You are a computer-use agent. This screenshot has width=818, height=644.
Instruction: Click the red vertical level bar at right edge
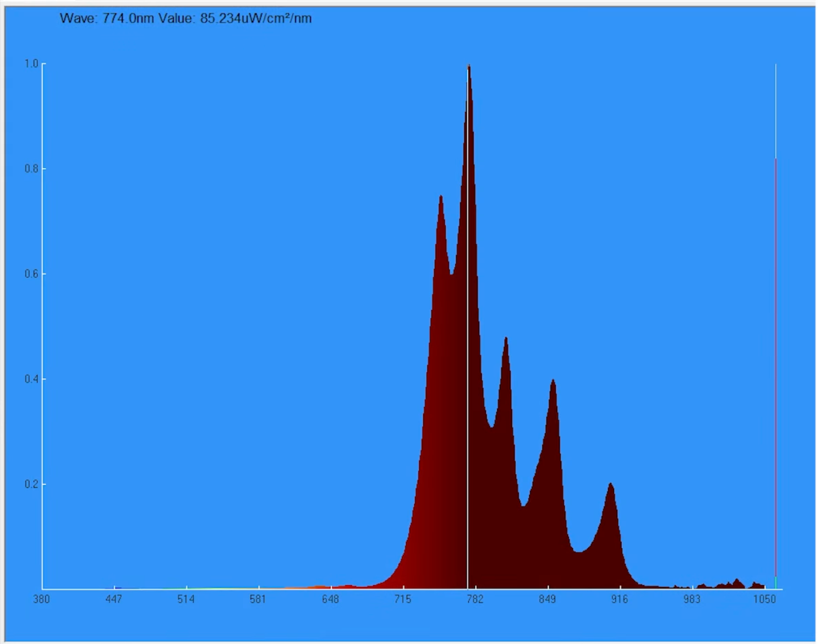coord(776,366)
